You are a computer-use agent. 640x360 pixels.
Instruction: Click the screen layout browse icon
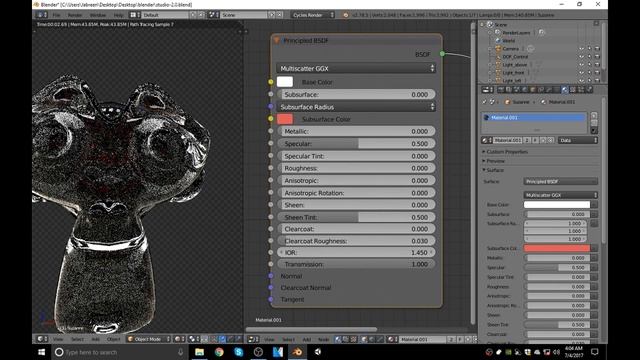(135, 15)
